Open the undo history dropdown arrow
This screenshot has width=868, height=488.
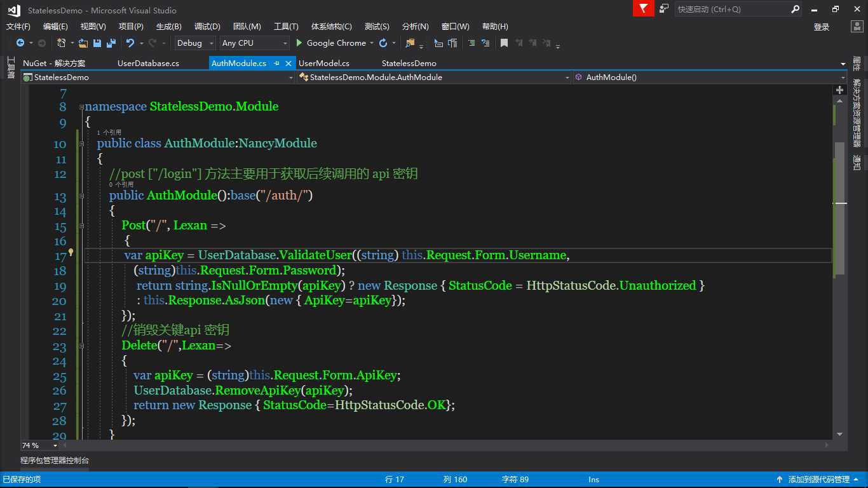141,43
